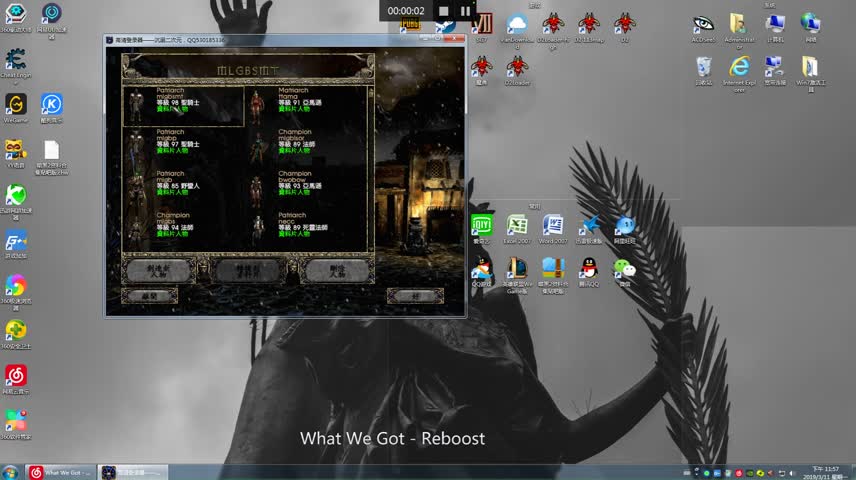Open the Computer desktop icon

coord(775,28)
